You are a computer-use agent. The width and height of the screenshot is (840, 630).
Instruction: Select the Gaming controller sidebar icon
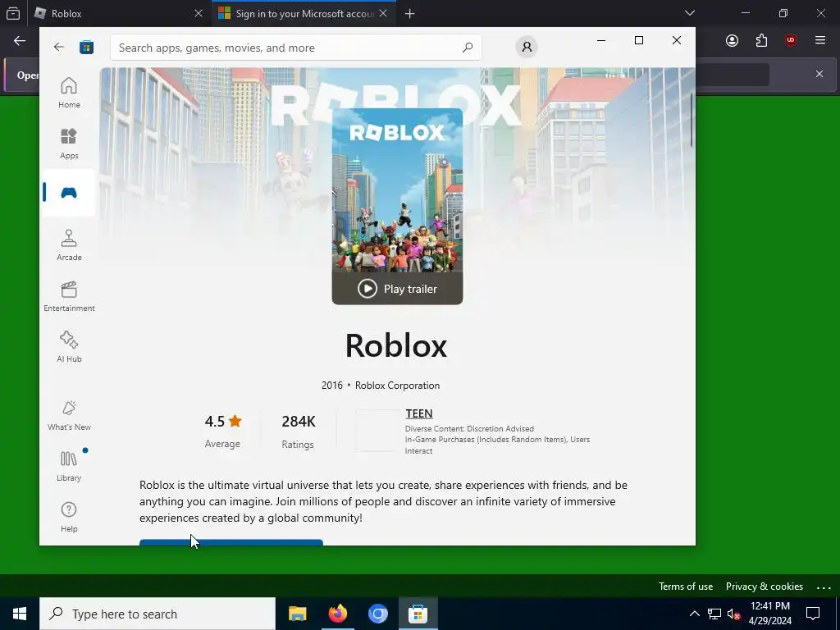point(69,192)
